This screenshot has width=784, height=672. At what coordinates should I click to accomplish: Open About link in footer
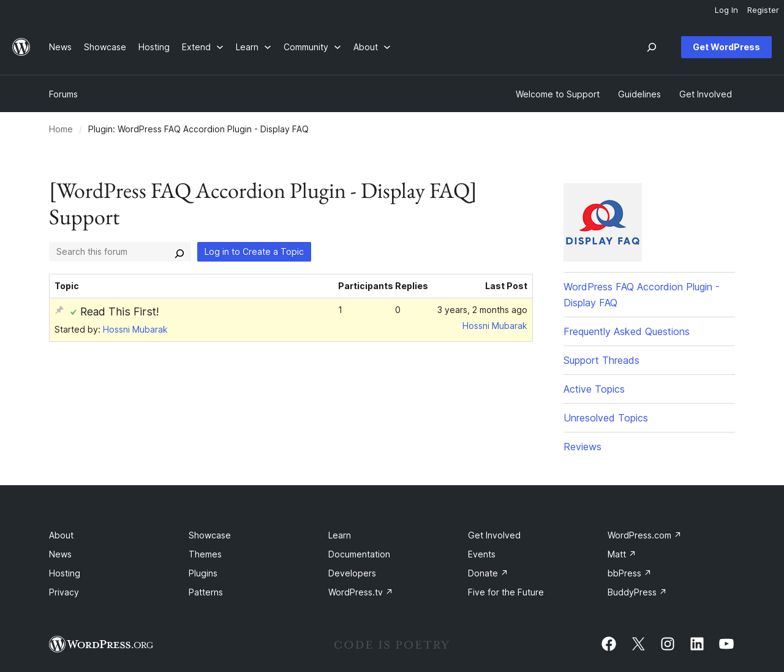point(61,535)
